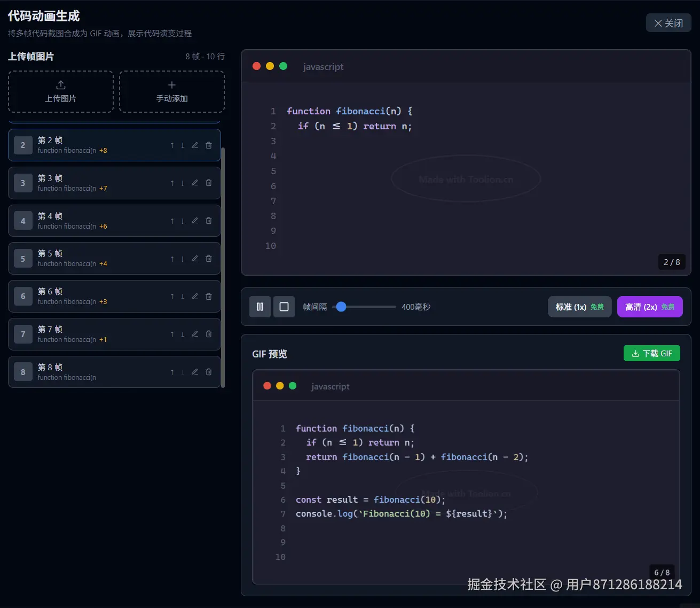This screenshot has height=608, width=700.
Task: Delete frame 7 with trash icon
Action: pos(209,334)
